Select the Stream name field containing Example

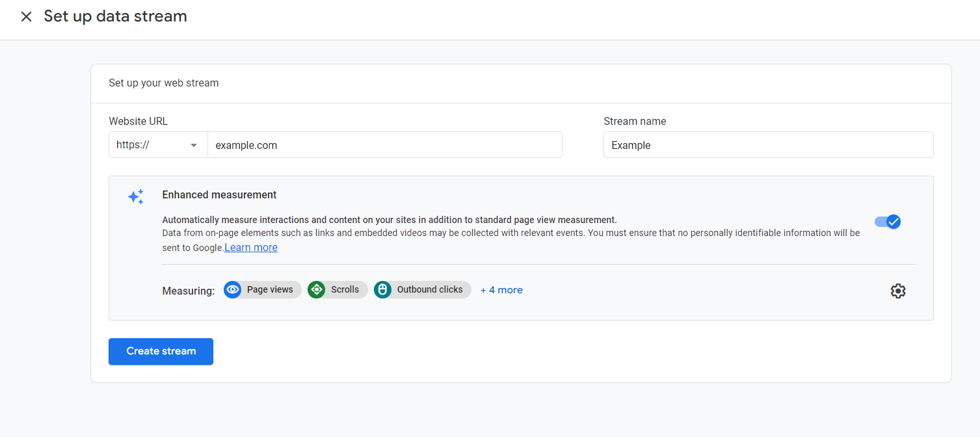tap(768, 144)
